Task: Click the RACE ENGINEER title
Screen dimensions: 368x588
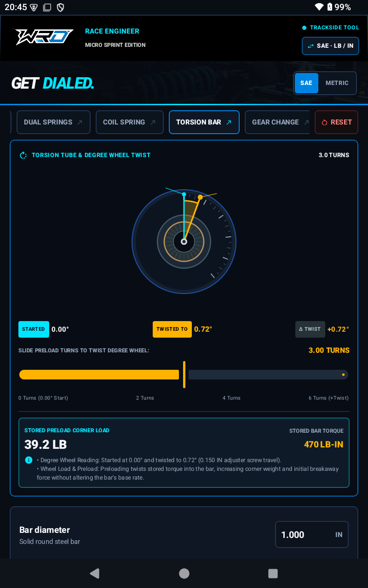Action: (112, 31)
